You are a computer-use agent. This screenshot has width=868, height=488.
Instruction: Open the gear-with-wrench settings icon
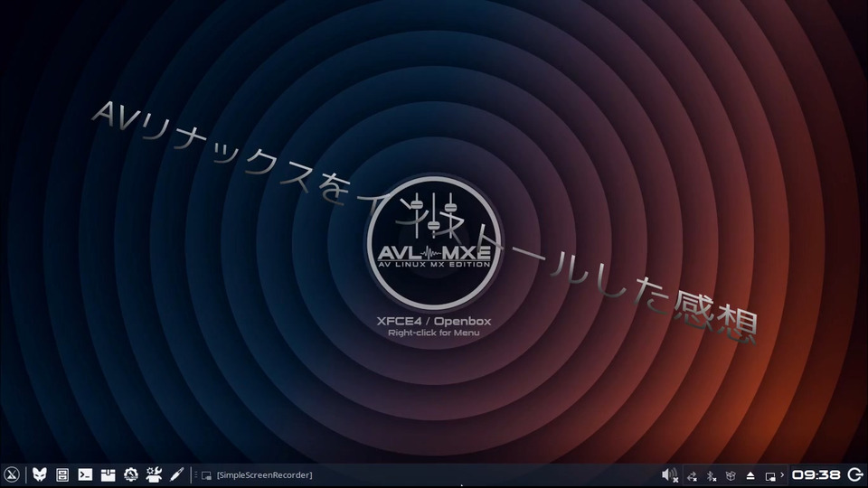pos(130,474)
